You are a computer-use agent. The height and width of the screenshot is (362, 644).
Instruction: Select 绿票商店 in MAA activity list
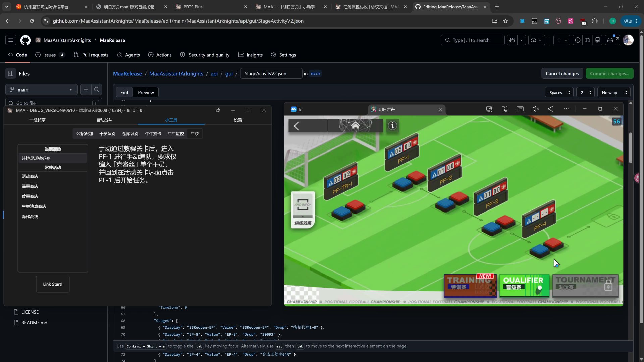coord(53,186)
